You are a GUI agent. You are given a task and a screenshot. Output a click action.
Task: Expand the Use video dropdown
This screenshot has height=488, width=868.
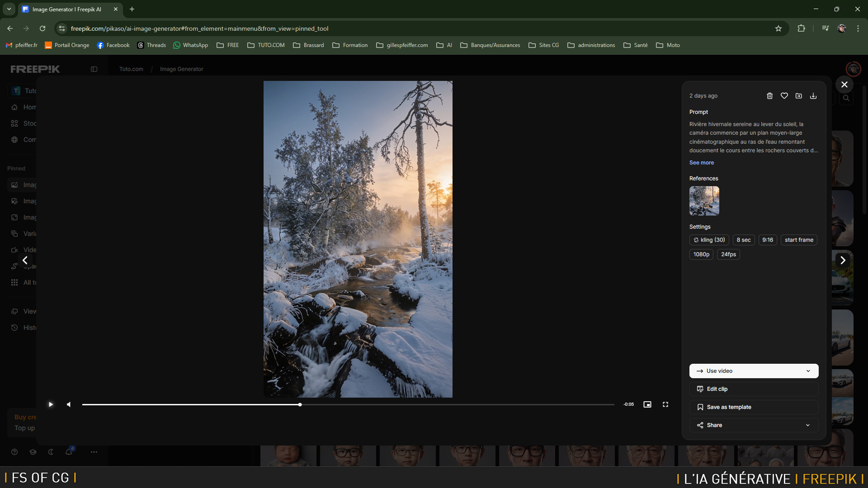pos(808,371)
